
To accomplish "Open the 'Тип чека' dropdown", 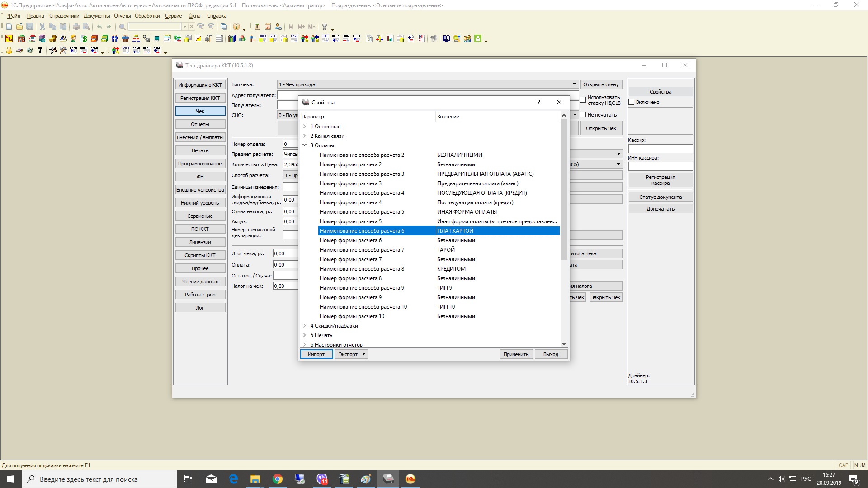I will click(x=575, y=84).
